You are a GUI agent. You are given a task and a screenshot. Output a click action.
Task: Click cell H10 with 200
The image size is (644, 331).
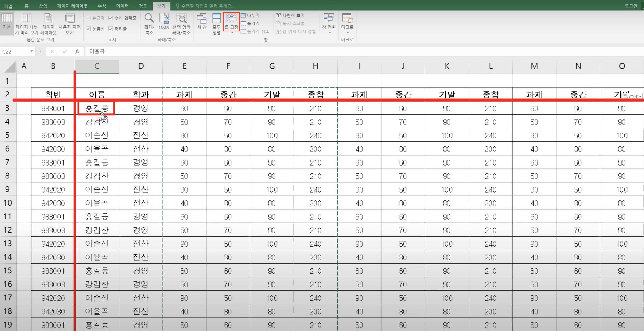[316, 203]
